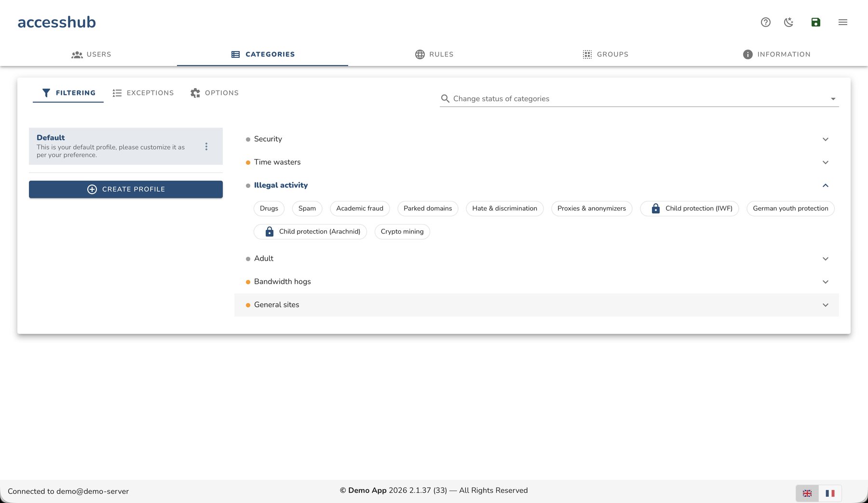
Task: Focus the Change status of categories field
Action: (639, 99)
